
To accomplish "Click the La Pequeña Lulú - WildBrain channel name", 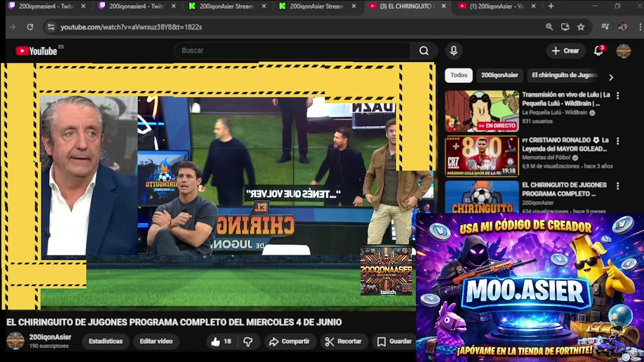I will click(554, 113).
